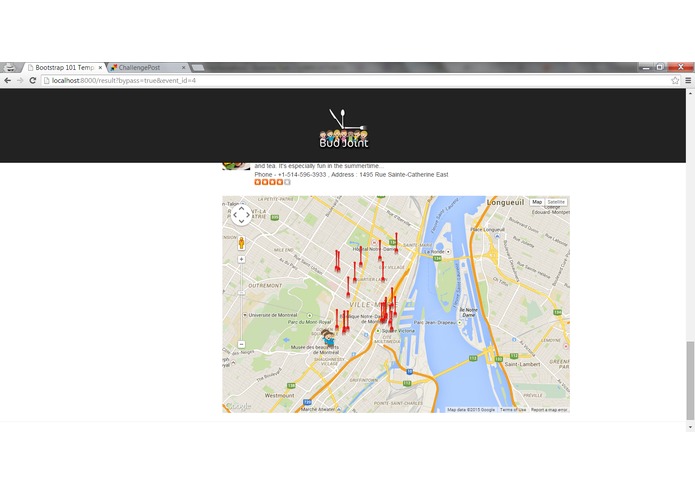Open a new browser tab
Screen dimensions: 695x494
pyautogui.click(x=198, y=68)
